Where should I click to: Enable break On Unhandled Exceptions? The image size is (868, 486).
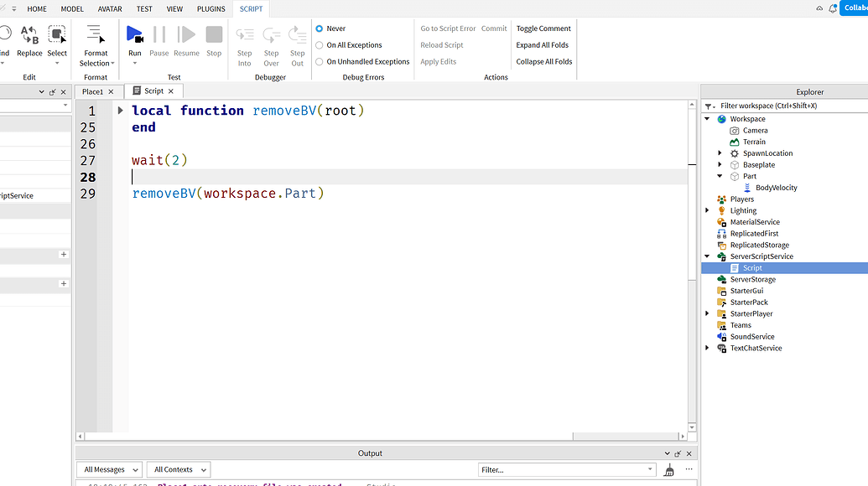pyautogui.click(x=320, y=61)
